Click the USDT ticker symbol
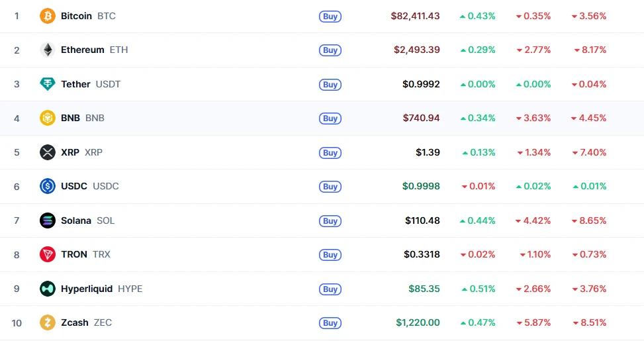This screenshot has width=644, height=341. click(x=108, y=84)
